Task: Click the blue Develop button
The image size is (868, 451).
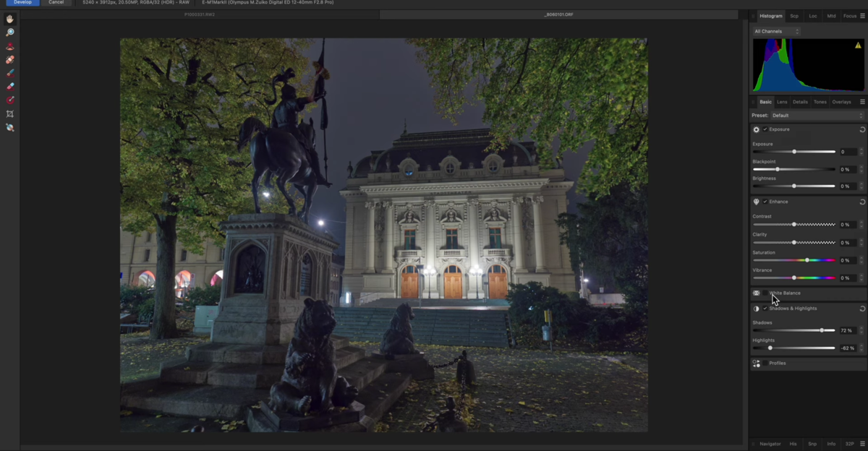Action: (22, 3)
